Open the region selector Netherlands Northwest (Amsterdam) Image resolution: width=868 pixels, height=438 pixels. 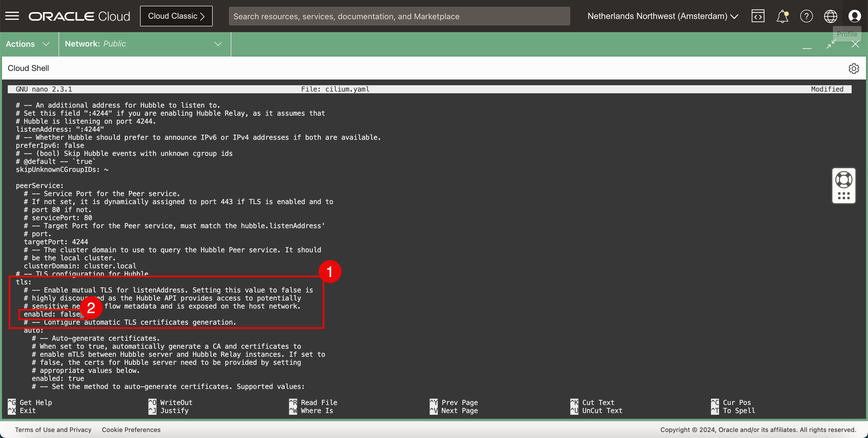coord(662,16)
